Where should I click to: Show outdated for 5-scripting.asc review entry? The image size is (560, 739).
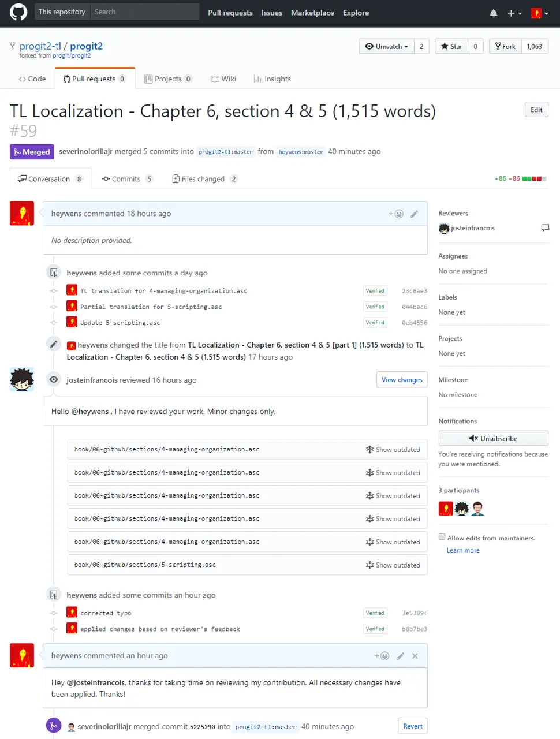click(x=393, y=565)
